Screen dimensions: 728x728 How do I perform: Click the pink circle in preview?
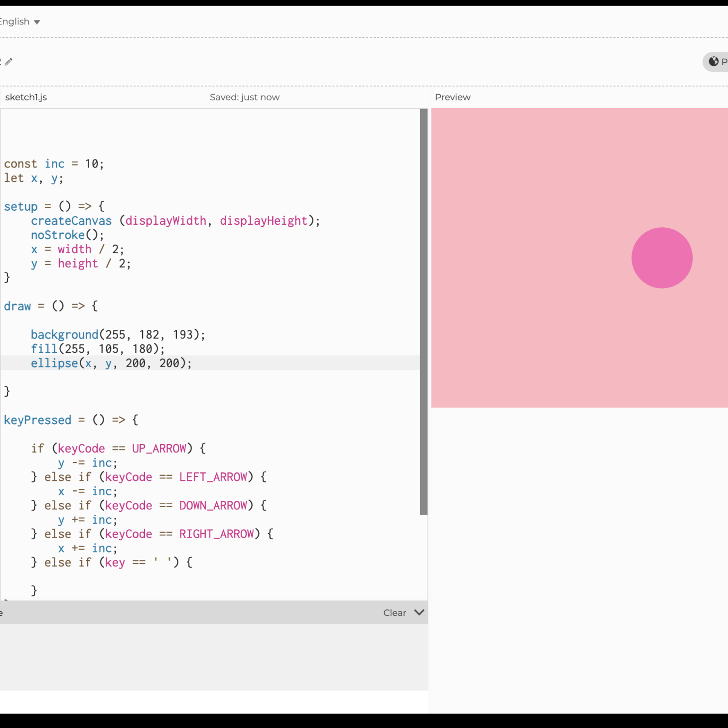pos(662,258)
